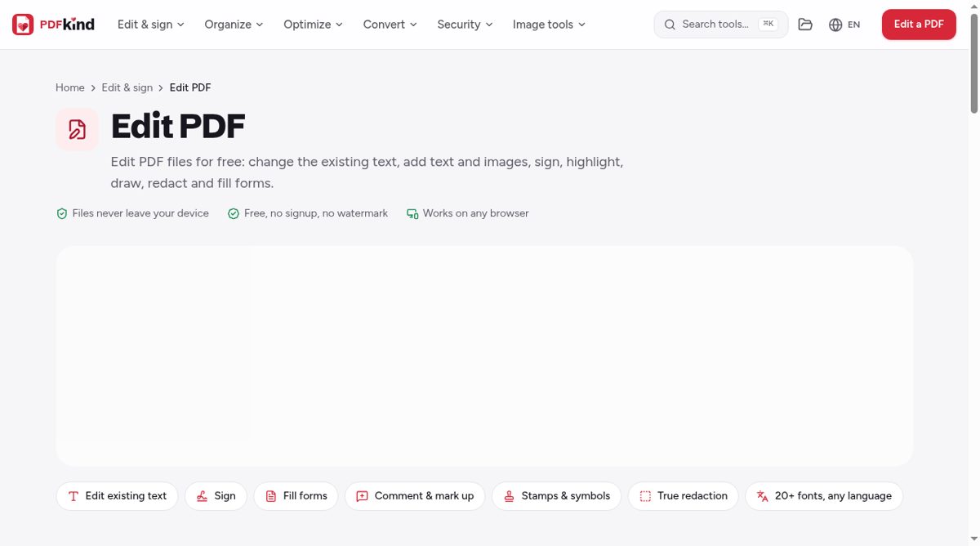Click the stamp icon in Stamps & symbols
The width and height of the screenshot is (980, 546).
coord(509,496)
